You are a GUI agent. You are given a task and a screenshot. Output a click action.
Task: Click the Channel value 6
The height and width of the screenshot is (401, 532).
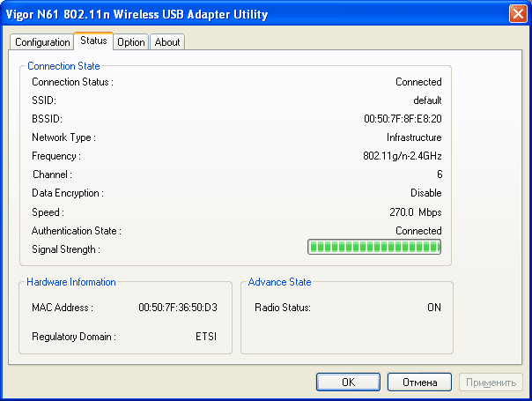(440, 175)
